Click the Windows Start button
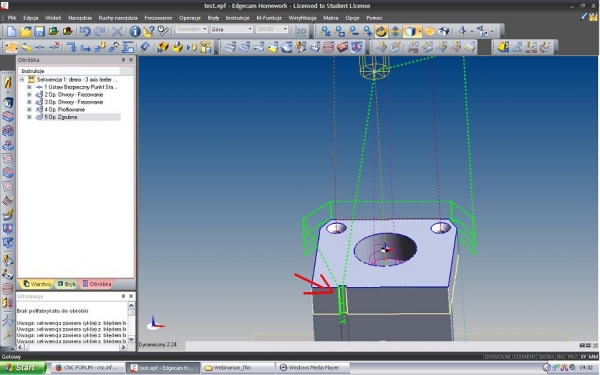The image size is (600, 375). coord(23,368)
